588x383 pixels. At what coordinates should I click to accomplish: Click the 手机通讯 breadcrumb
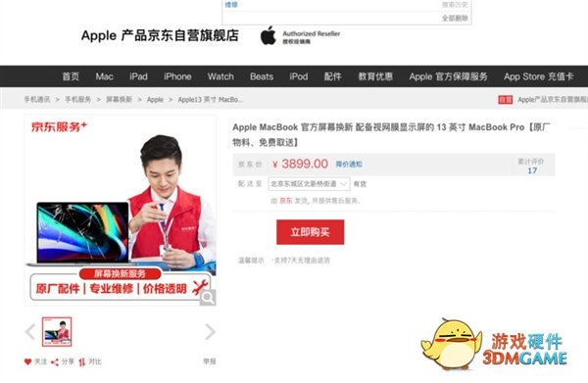[x=37, y=99]
